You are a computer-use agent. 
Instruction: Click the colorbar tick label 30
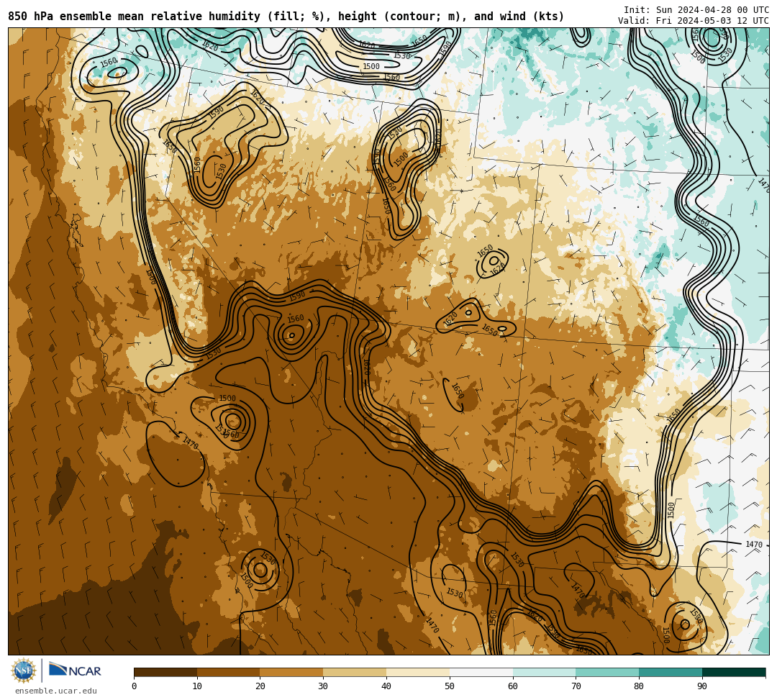coord(323,686)
